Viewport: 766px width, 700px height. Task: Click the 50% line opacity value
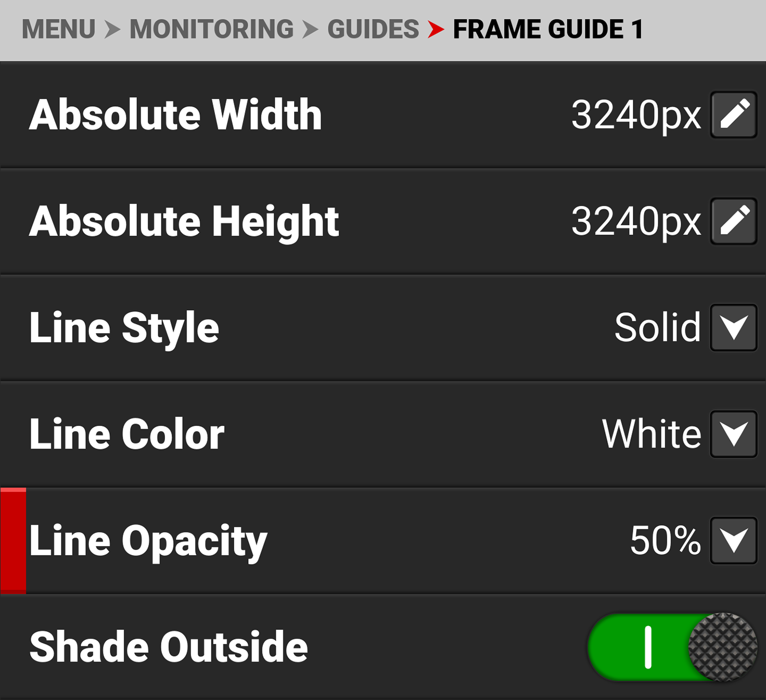pyautogui.click(x=665, y=541)
